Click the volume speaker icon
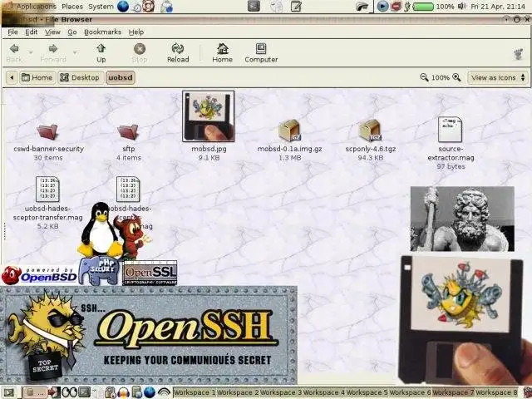 pos(461,7)
